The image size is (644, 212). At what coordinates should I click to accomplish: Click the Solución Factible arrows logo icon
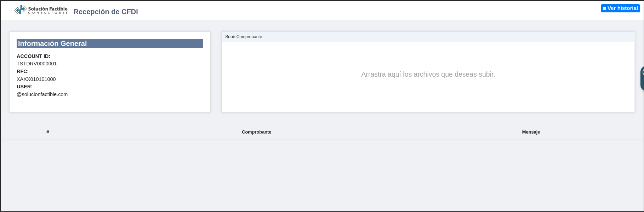(20, 10)
